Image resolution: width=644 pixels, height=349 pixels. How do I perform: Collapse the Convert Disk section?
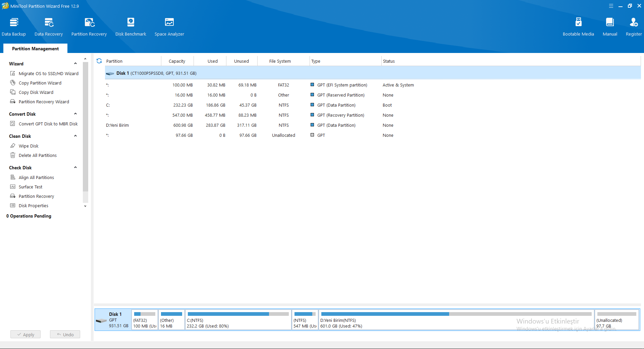click(x=75, y=114)
